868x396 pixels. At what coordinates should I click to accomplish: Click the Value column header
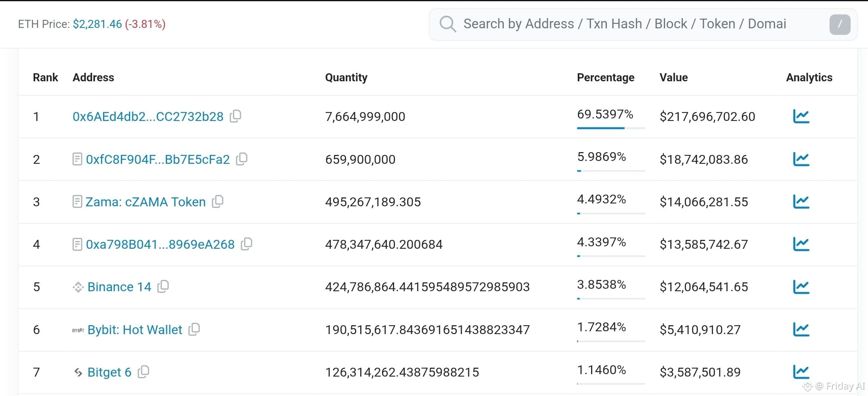point(674,77)
